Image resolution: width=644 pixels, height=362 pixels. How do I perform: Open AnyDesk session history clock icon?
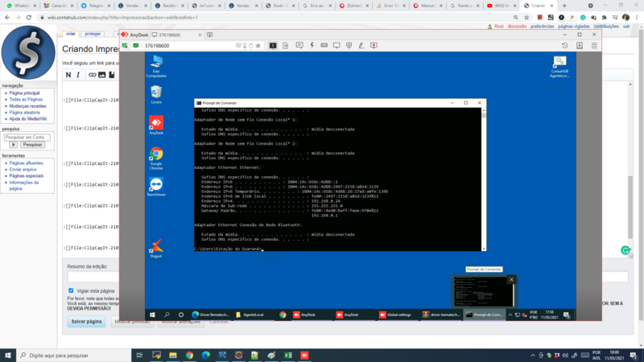point(565,46)
